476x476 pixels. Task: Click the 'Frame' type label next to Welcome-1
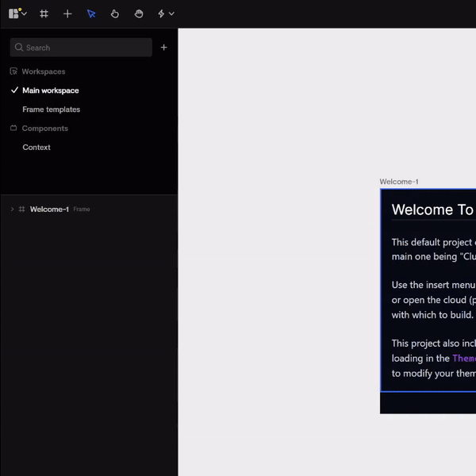(82, 209)
